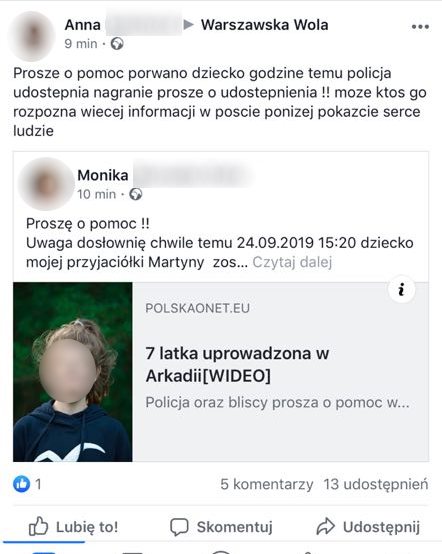Click the speech bubble icon by Skomentuj
This screenshot has height=554, width=442.
click(x=179, y=527)
